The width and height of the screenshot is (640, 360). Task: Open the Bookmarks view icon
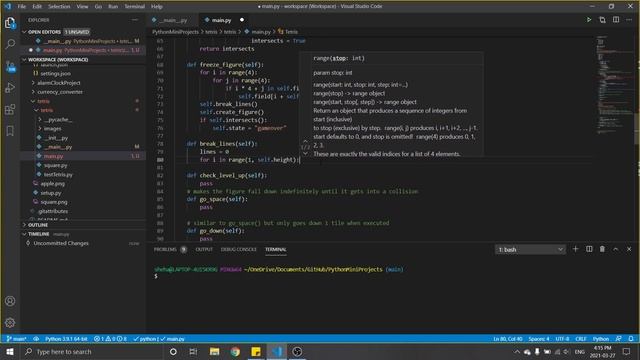tap(10, 131)
